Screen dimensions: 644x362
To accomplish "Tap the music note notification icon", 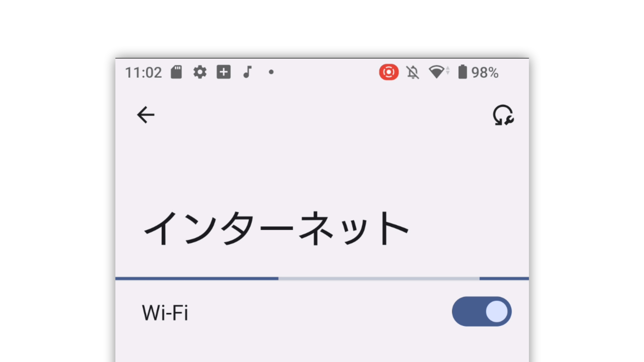I will click(248, 72).
